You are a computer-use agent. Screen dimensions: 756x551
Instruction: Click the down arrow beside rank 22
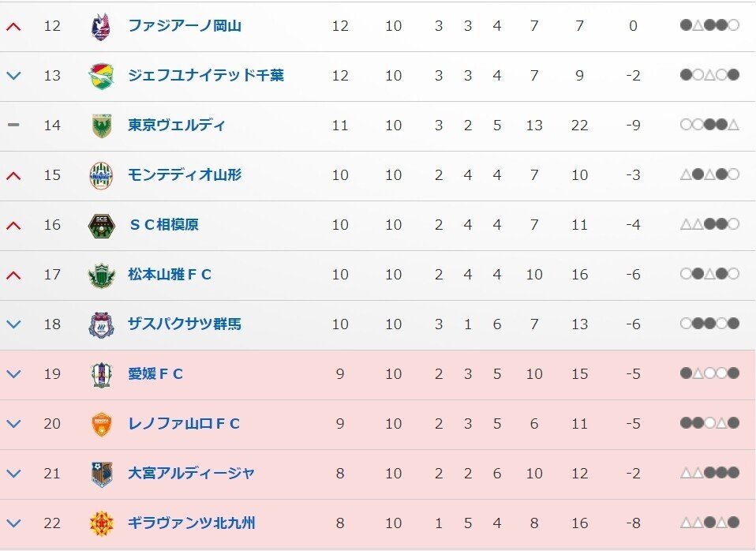click(13, 523)
